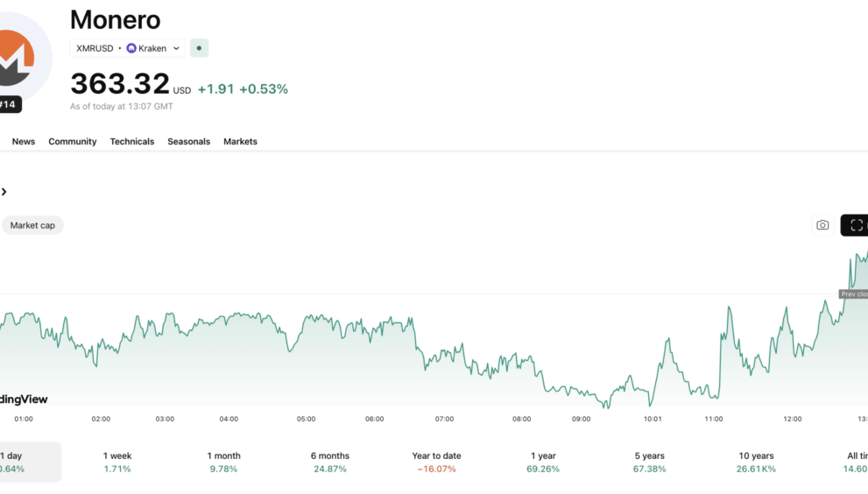Select the Markets tab
This screenshot has height=494, width=868.
240,141
